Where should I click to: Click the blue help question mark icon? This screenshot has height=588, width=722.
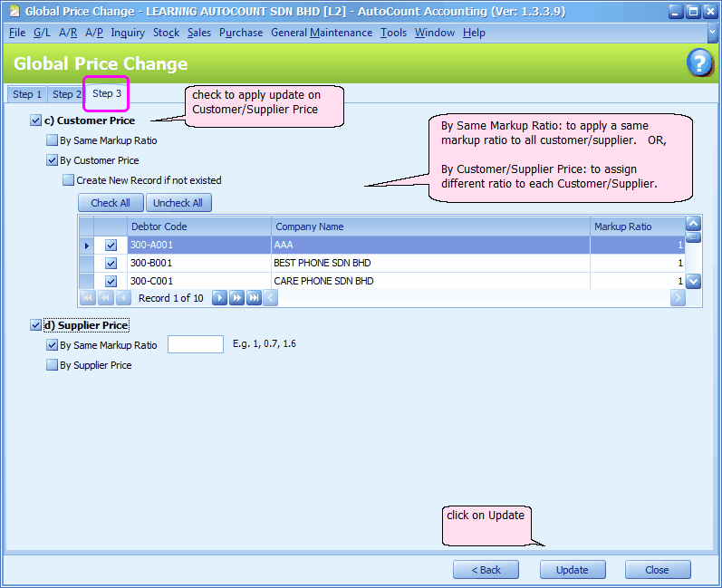click(x=699, y=63)
